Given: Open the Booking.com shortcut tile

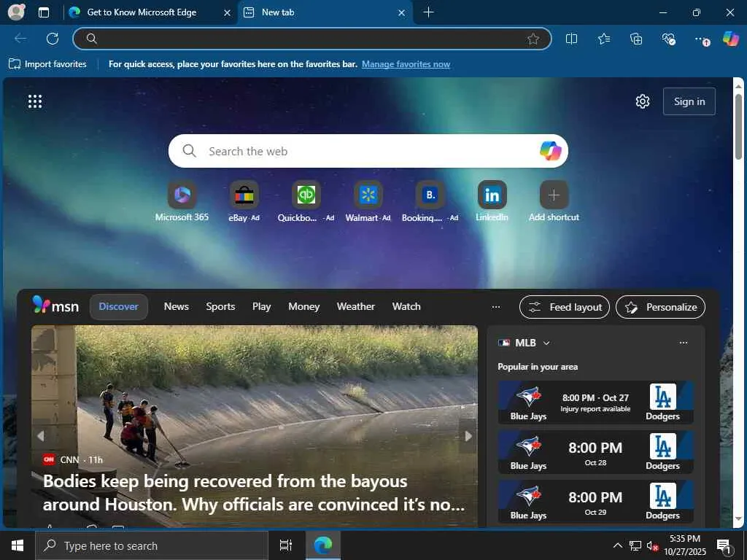Looking at the screenshot, I should click(x=430, y=201).
